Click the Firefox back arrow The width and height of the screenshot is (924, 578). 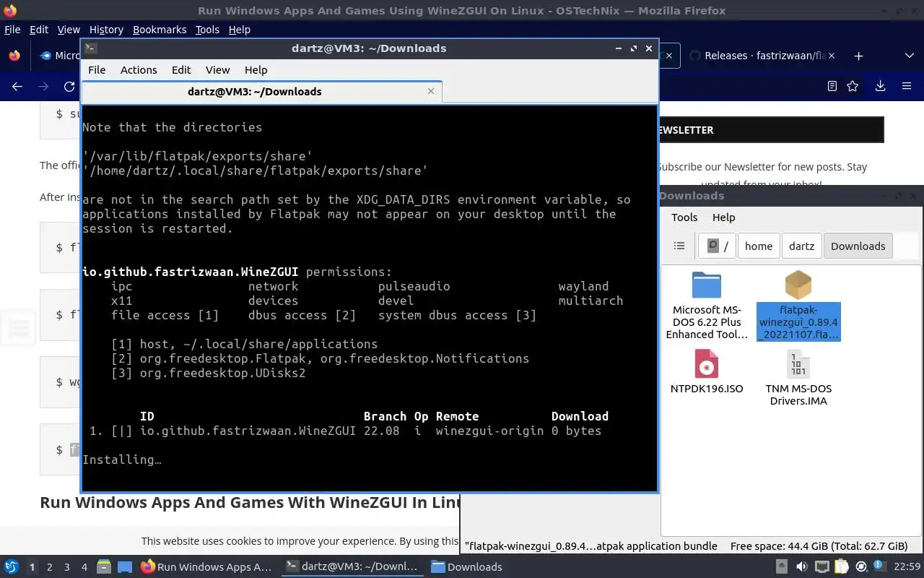point(17,86)
